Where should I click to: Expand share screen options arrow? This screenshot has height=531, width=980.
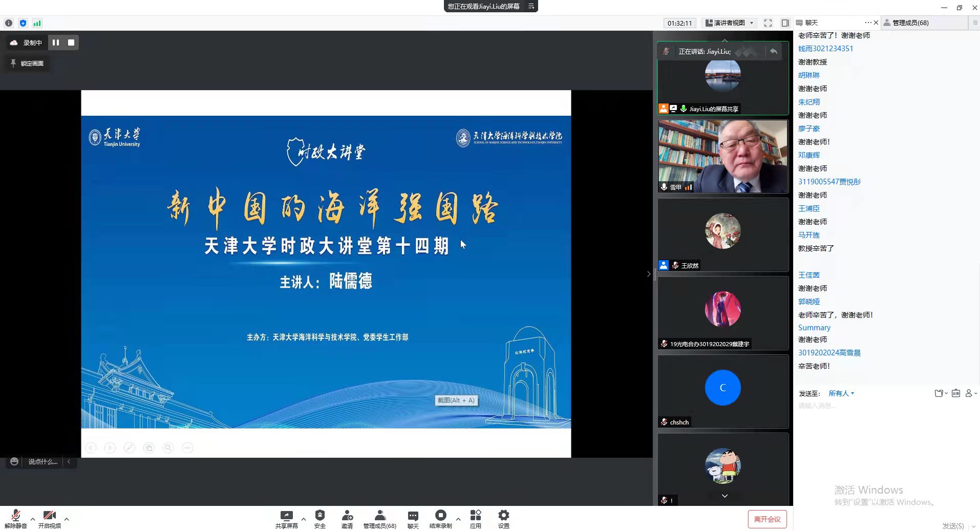pos(304,519)
